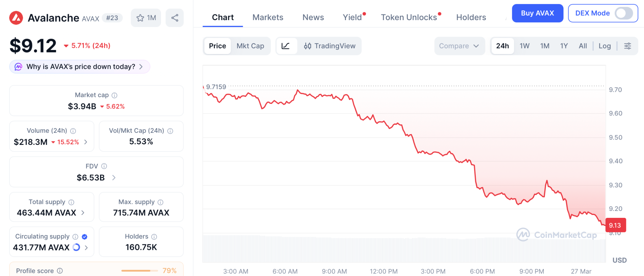Click the Buy AVAX button
This screenshot has width=644, height=276.
[x=537, y=13]
